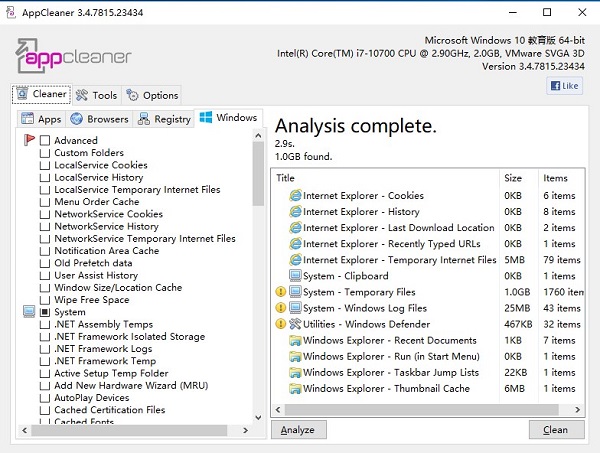
Task: Sort results by the Size column header
Action: click(520, 178)
